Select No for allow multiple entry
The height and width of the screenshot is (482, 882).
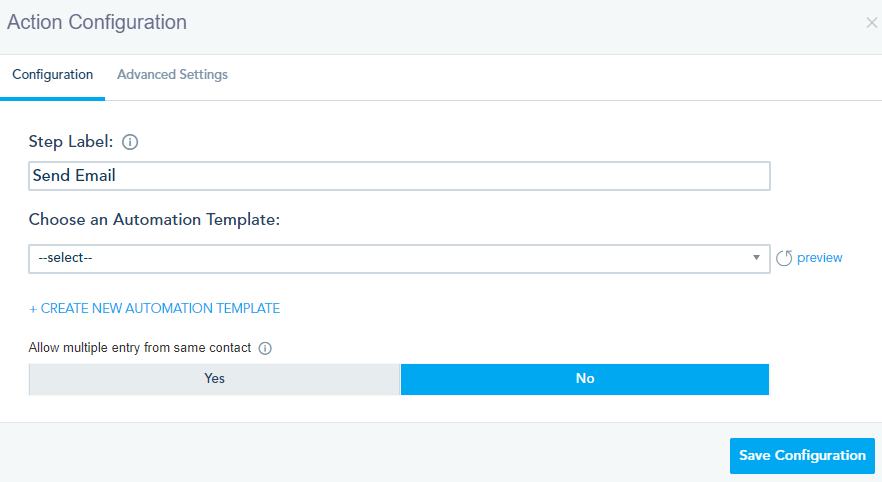585,379
